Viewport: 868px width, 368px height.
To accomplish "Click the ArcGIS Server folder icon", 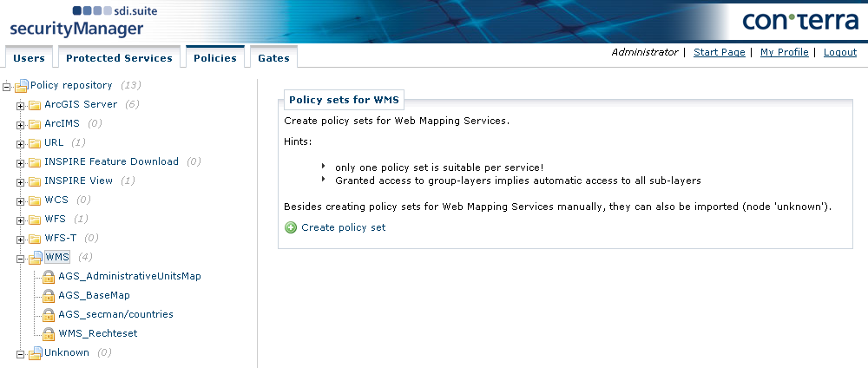I will tap(35, 105).
